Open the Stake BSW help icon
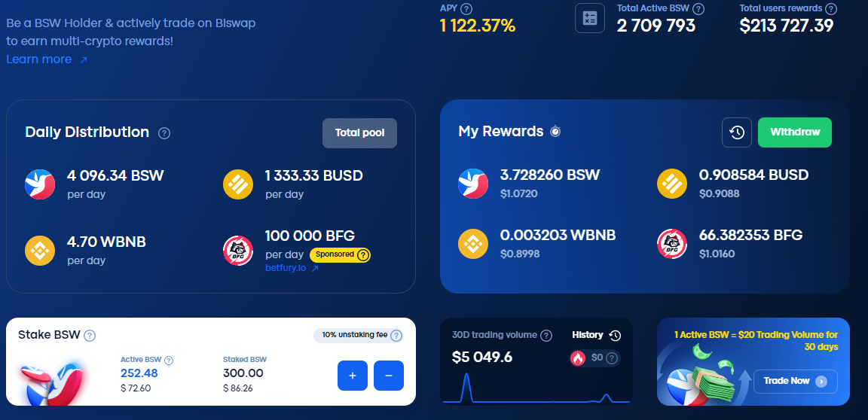868x420 pixels. (x=90, y=336)
